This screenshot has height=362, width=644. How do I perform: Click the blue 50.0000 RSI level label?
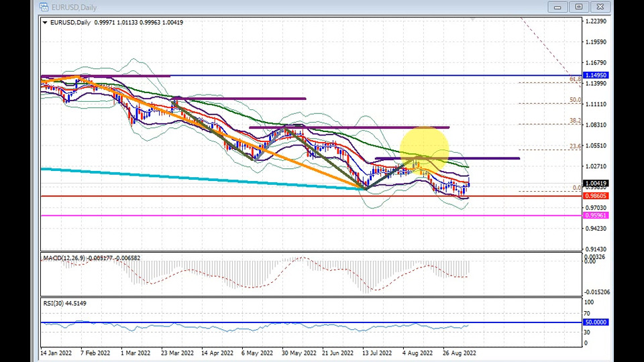pos(596,322)
